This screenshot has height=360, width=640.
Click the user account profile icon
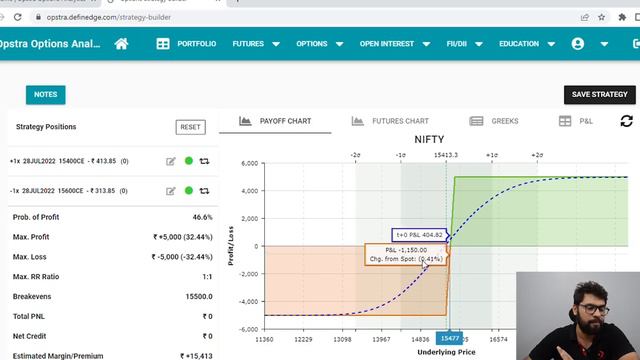coord(578,44)
